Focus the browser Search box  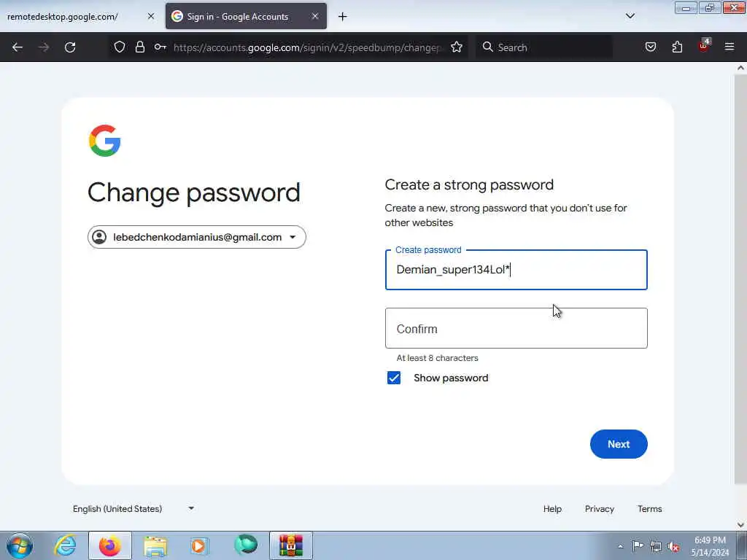(x=544, y=47)
